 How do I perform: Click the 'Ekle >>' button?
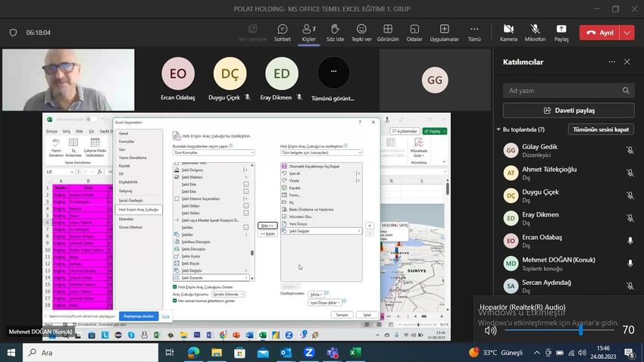[267, 226]
